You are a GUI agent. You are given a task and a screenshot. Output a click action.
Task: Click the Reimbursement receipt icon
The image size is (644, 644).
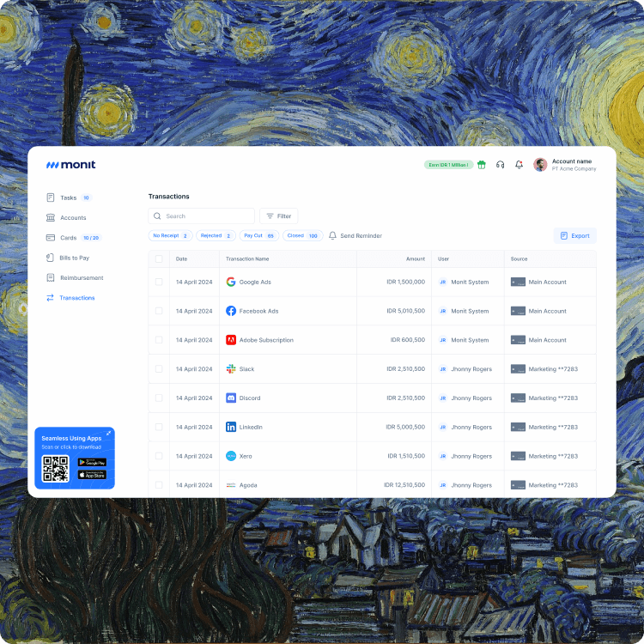(51, 277)
